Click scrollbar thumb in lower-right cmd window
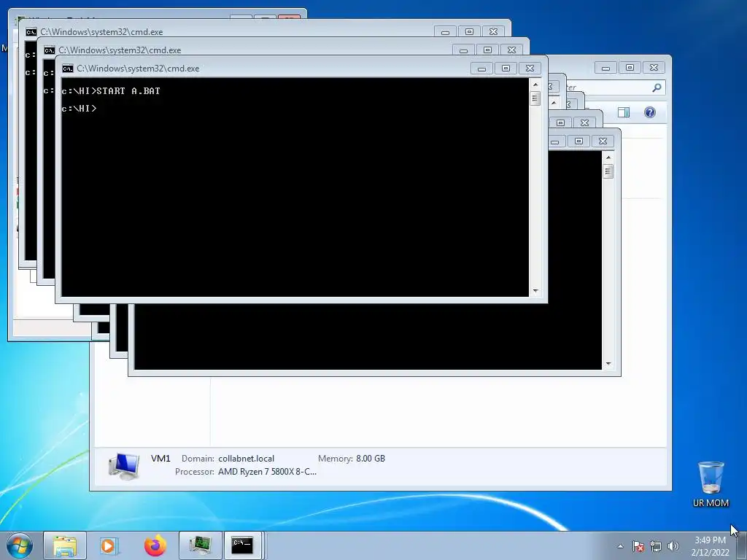Image resolution: width=747 pixels, height=560 pixels. coord(608,171)
